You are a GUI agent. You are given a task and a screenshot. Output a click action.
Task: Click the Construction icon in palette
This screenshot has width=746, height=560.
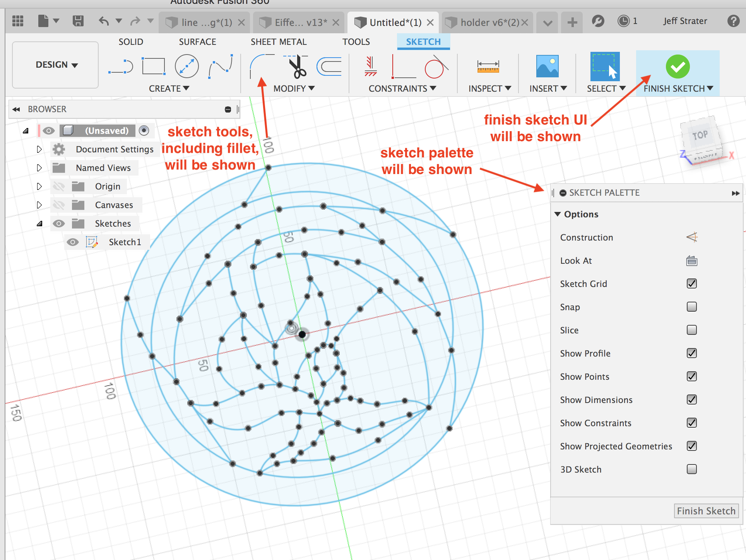click(x=692, y=237)
